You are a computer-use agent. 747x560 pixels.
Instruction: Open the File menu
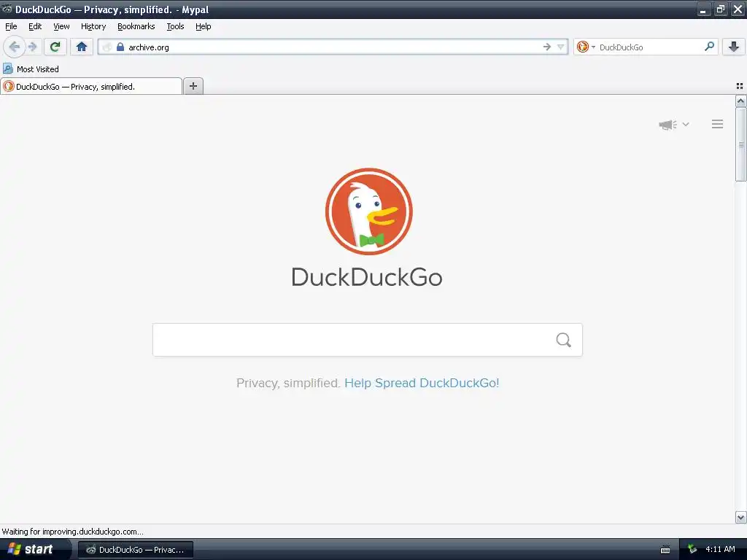pos(11,26)
